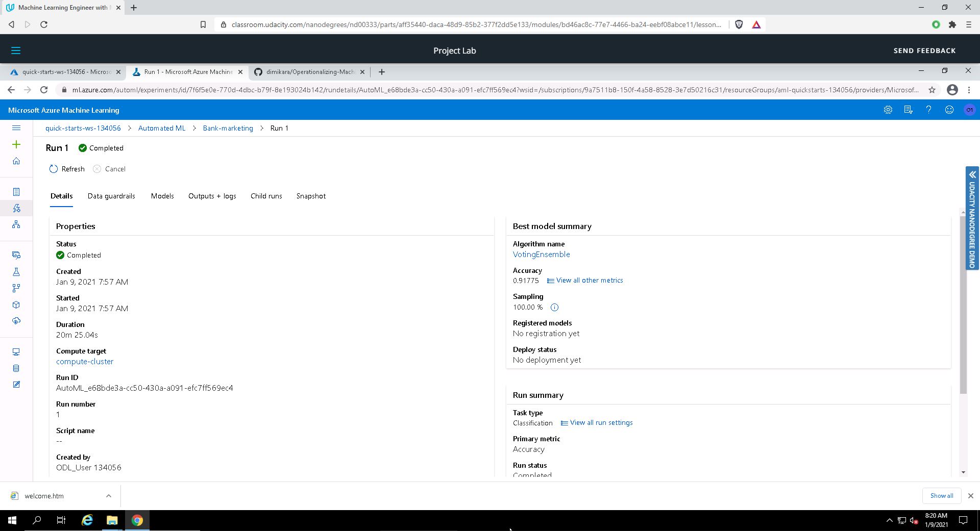This screenshot has width=980, height=531.
Task: Switch to dimikara GitHub browser tab
Action: (x=310, y=72)
